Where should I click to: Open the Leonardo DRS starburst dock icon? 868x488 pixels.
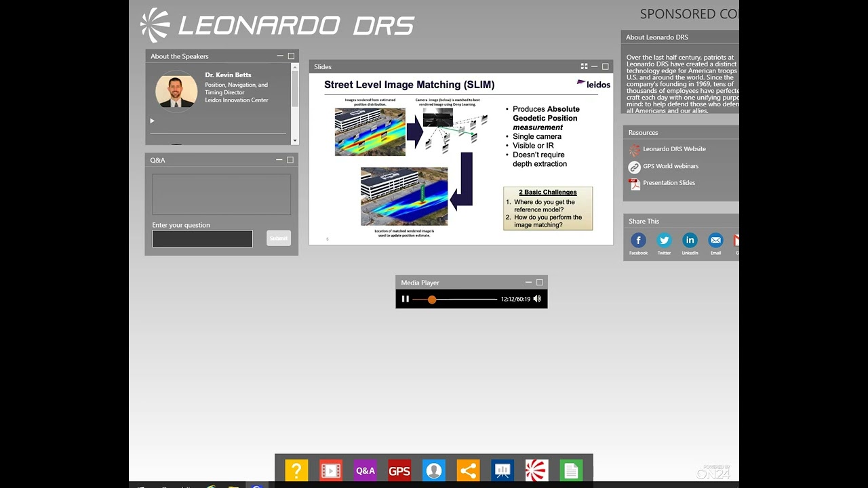tap(536, 470)
